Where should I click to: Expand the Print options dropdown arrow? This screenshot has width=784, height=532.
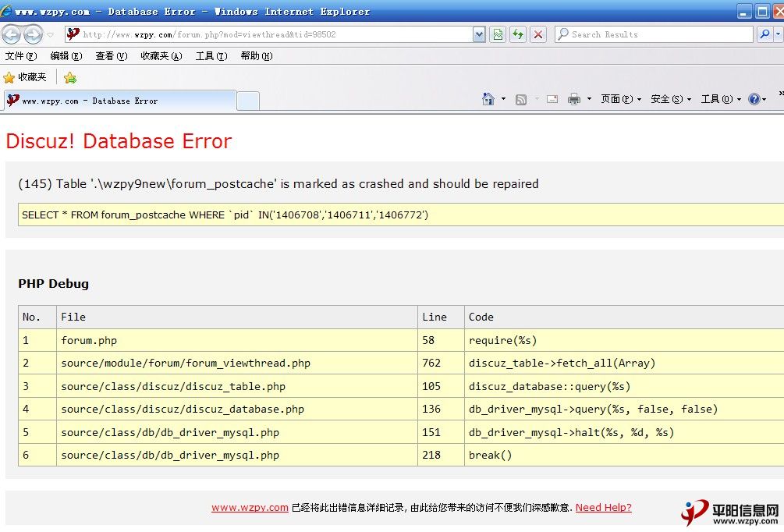589,99
